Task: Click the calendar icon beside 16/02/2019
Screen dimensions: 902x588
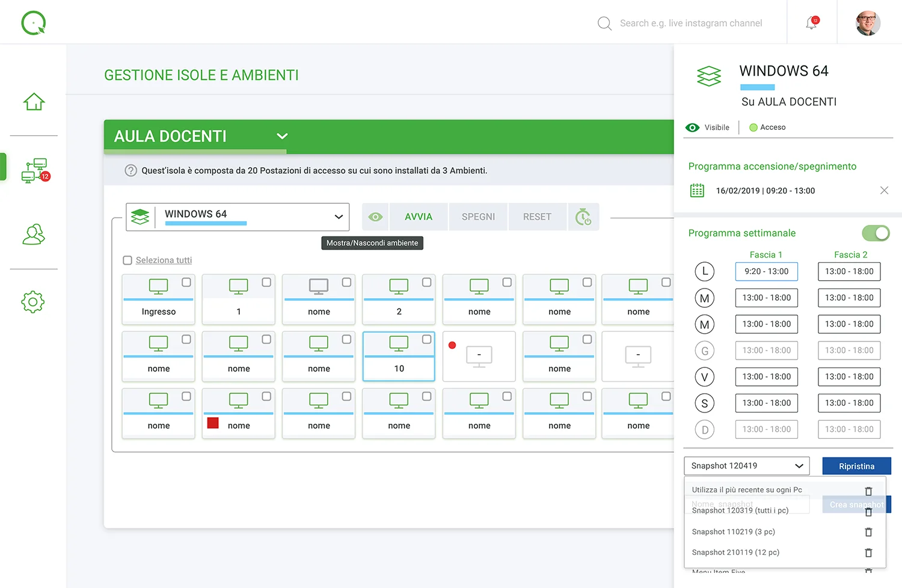Action: [x=697, y=191]
